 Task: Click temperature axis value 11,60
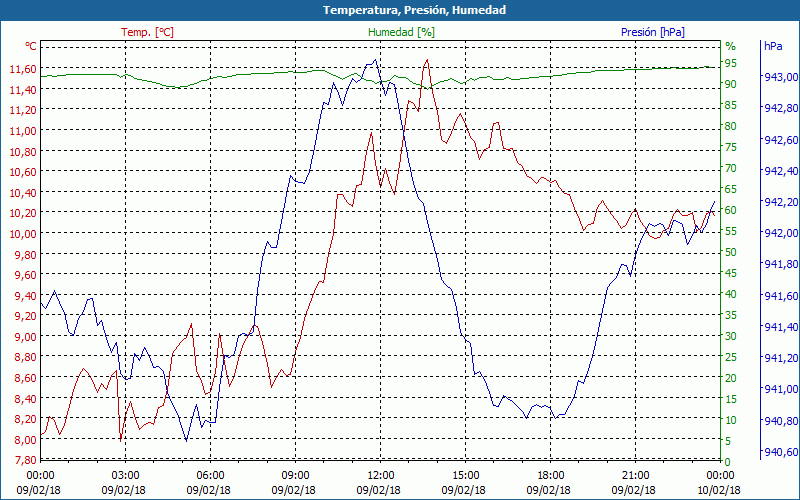(23, 69)
